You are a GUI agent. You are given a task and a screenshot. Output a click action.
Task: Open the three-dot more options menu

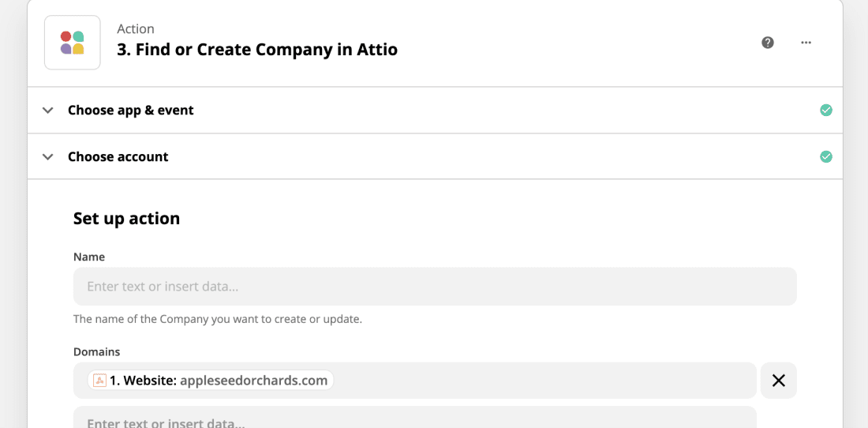coord(806,43)
